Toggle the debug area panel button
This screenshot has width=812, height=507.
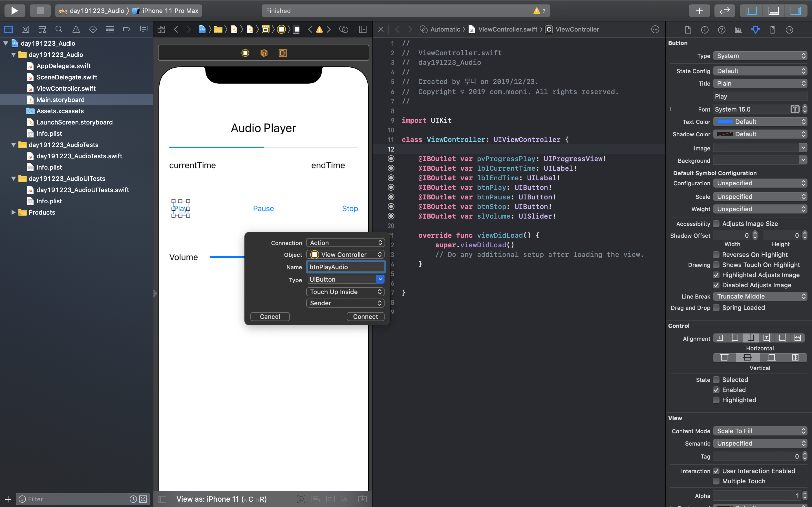click(x=773, y=10)
